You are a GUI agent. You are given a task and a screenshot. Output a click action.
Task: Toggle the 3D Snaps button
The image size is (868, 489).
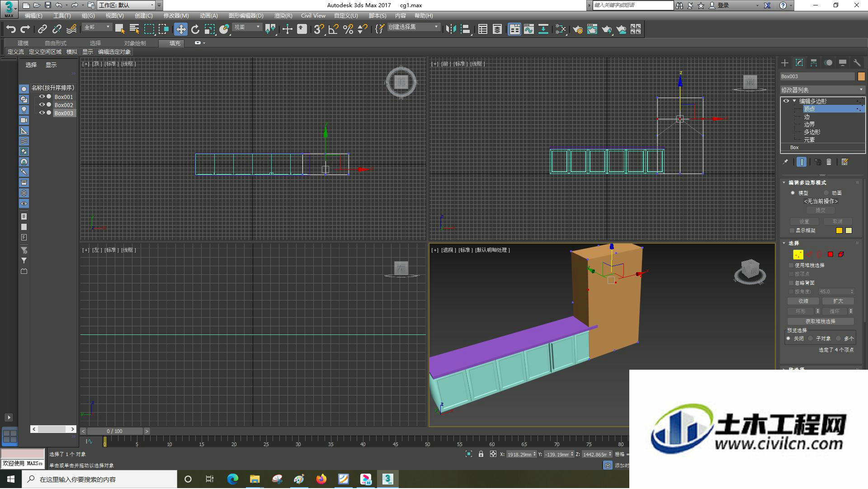pyautogui.click(x=319, y=29)
